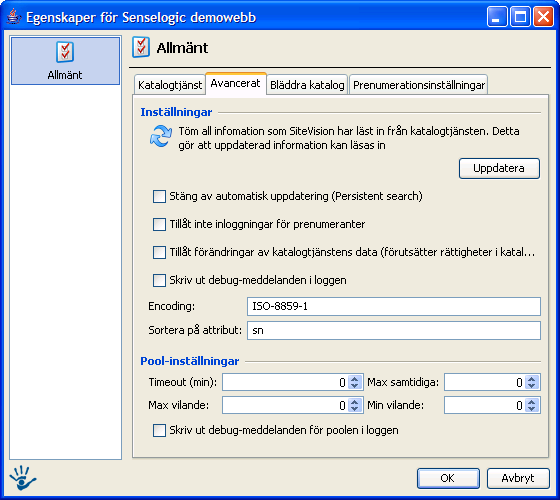Check debug-meddelanden för poolen i loggen
560x500 pixels.
[x=159, y=430]
